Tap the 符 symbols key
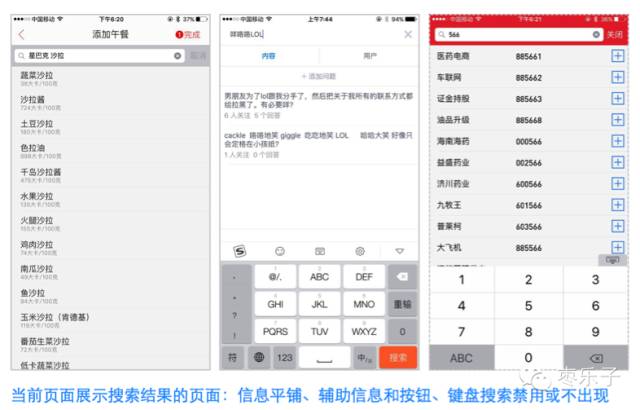 tap(232, 358)
